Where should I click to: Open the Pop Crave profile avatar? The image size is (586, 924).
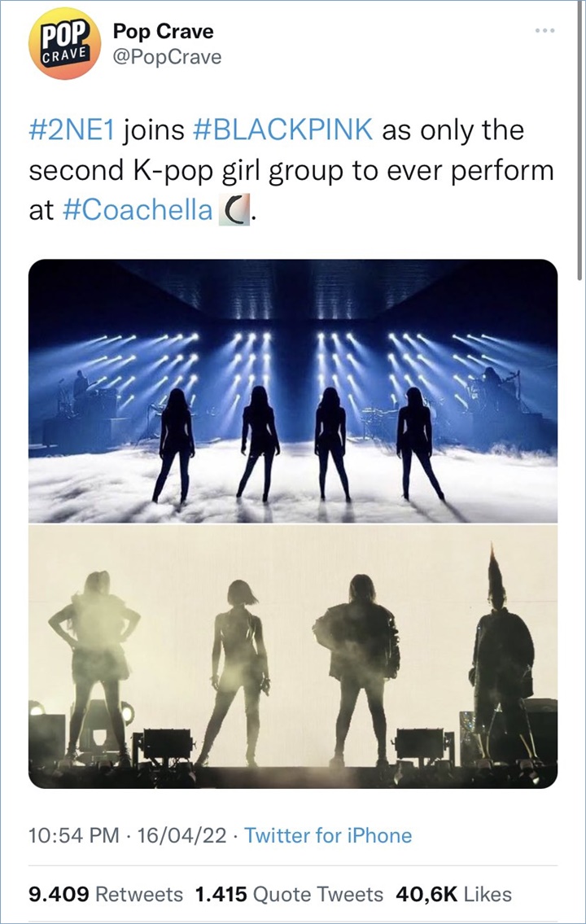[x=64, y=44]
